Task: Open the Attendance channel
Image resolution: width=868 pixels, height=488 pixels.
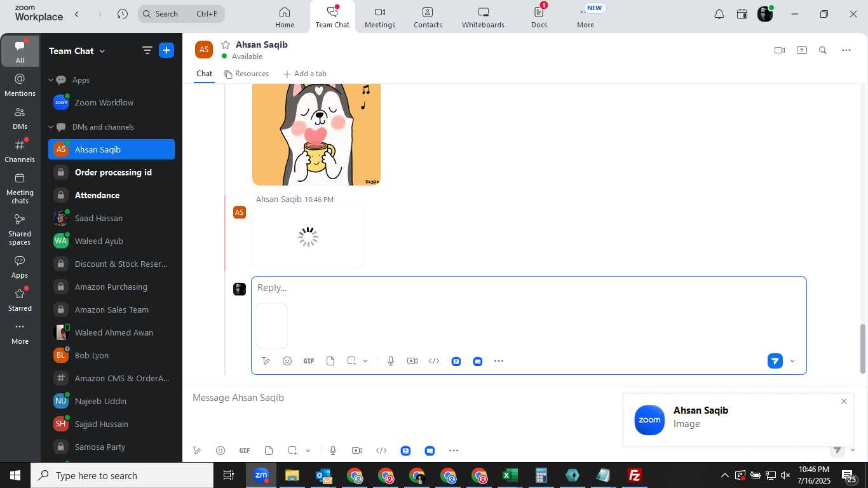Action: tap(111, 195)
